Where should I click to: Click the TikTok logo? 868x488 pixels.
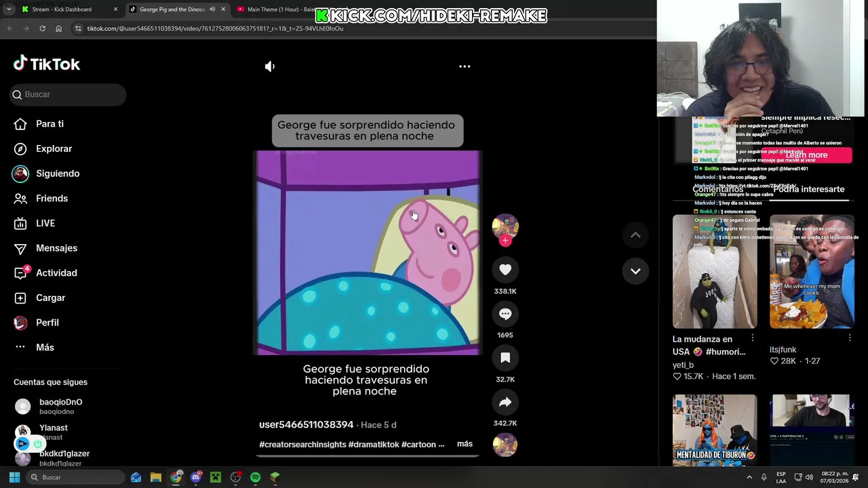pos(47,64)
